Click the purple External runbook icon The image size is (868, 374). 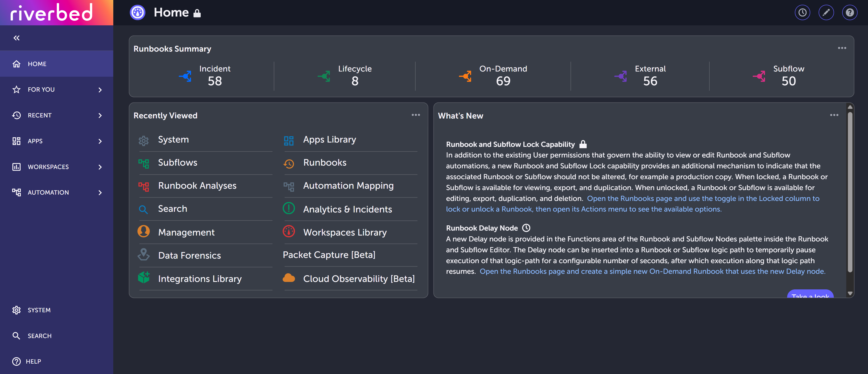point(621,76)
